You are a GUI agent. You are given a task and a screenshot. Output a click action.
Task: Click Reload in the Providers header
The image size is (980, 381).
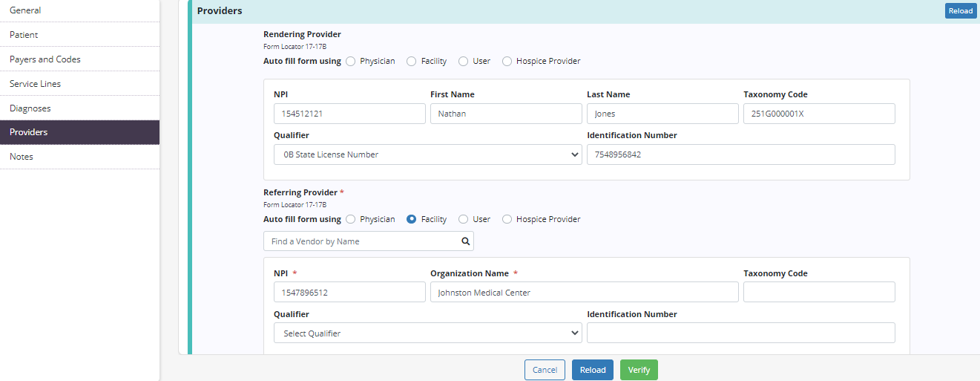pos(960,11)
